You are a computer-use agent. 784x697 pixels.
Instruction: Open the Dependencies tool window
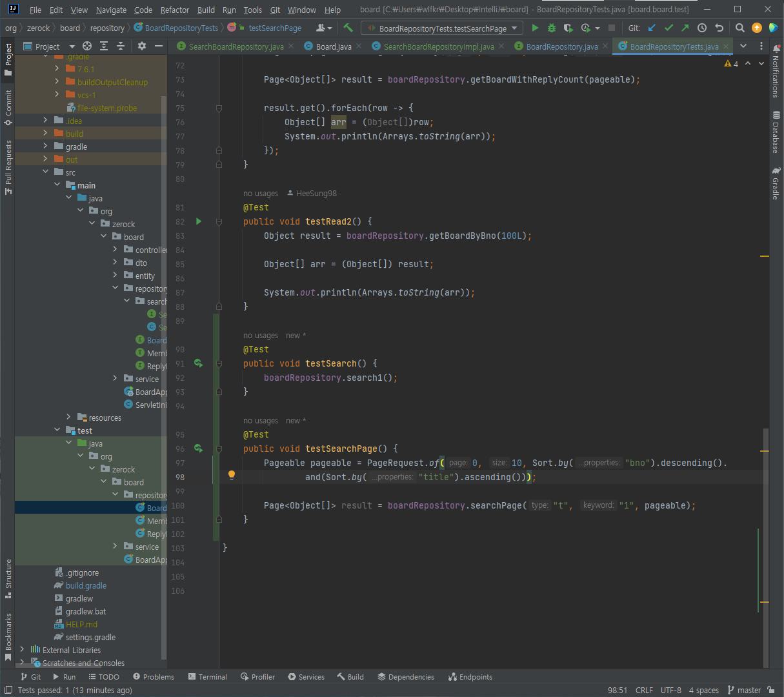pos(406,677)
